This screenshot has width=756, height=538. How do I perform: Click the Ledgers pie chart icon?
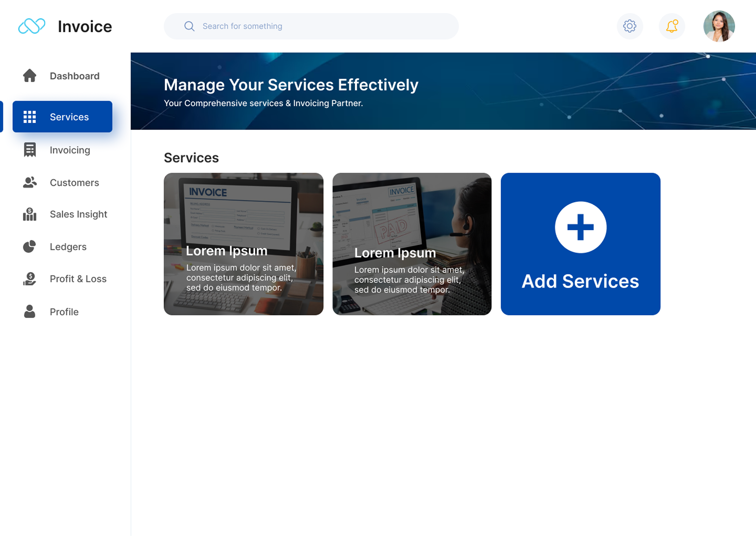coord(30,246)
